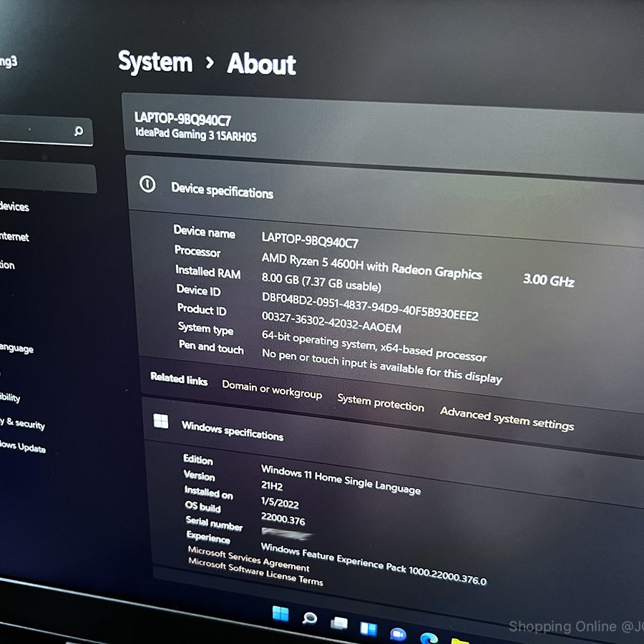Click the 64-bit operating system text
Viewport: 644px width, 644px height.
tap(374, 346)
